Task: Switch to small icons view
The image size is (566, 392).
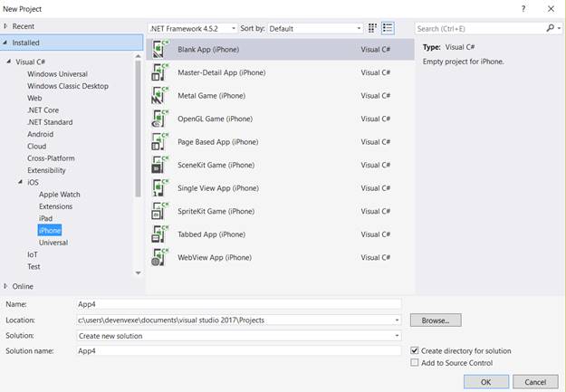Action: [372, 28]
